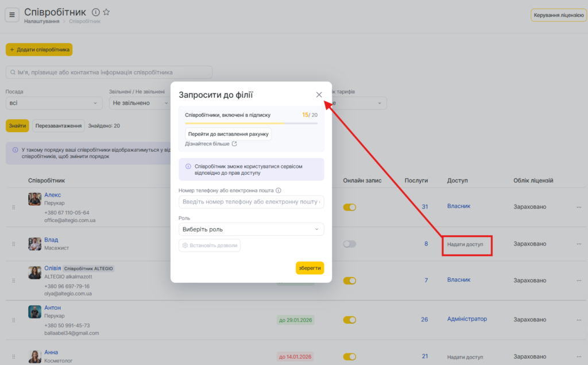
Task: Toggle online booking for Антон
Action: click(349, 320)
